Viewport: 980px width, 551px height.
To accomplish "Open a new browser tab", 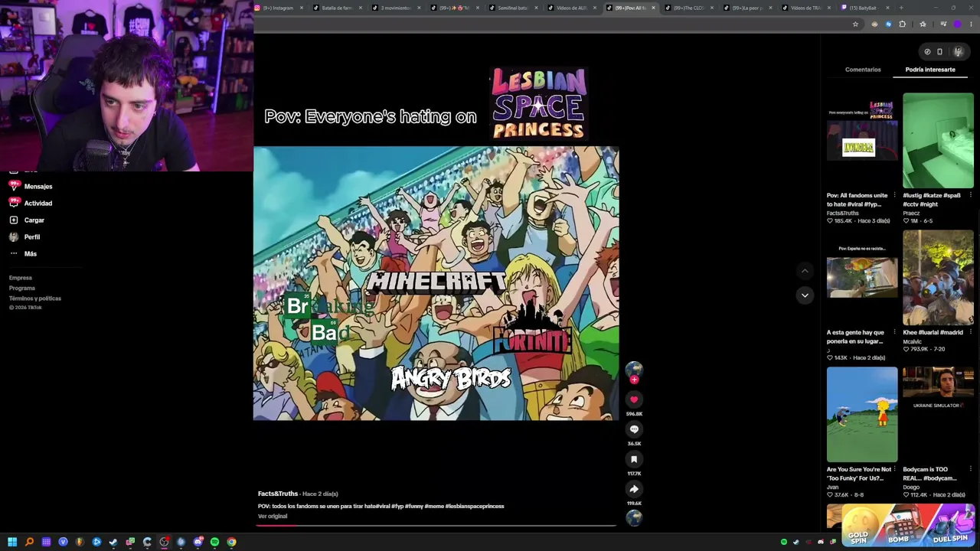I will click(x=901, y=8).
